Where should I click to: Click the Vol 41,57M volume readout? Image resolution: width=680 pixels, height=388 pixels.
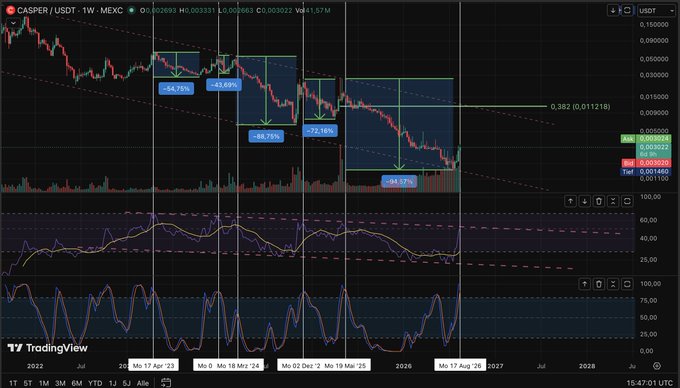313,10
